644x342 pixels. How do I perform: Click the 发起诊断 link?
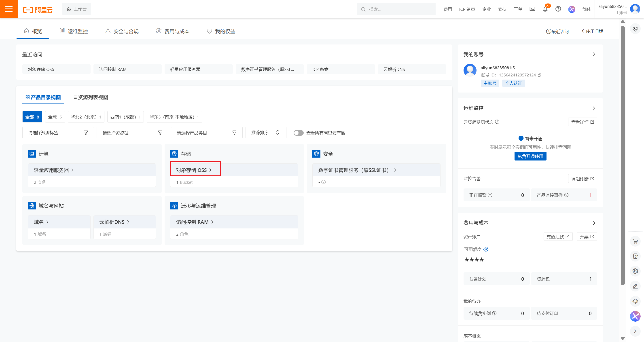(583, 179)
